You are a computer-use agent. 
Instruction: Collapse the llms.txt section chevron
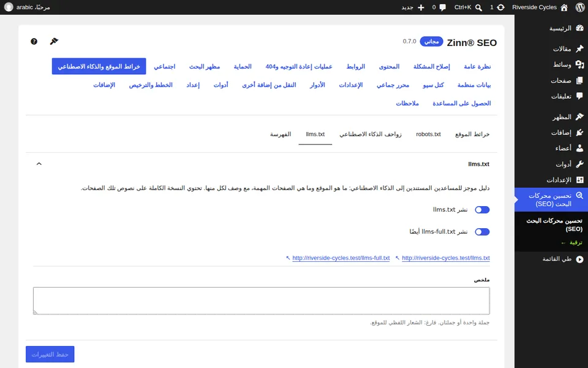pos(39,164)
